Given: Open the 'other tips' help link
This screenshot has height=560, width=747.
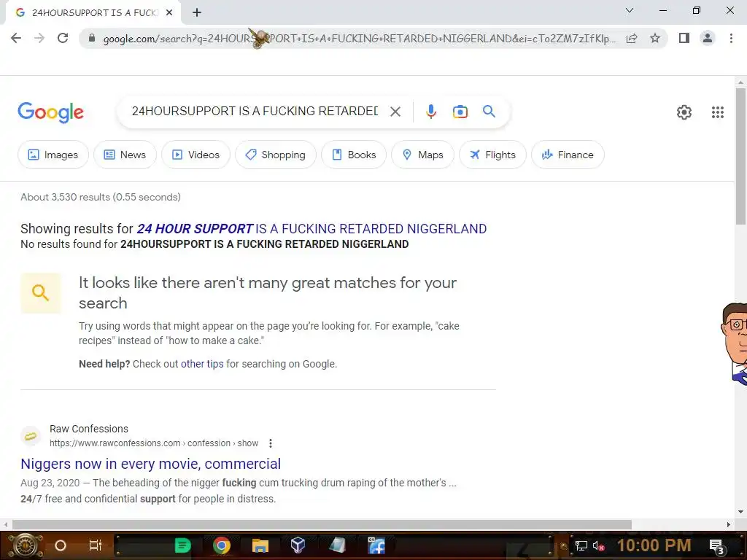Looking at the screenshot, I should 202,365.
